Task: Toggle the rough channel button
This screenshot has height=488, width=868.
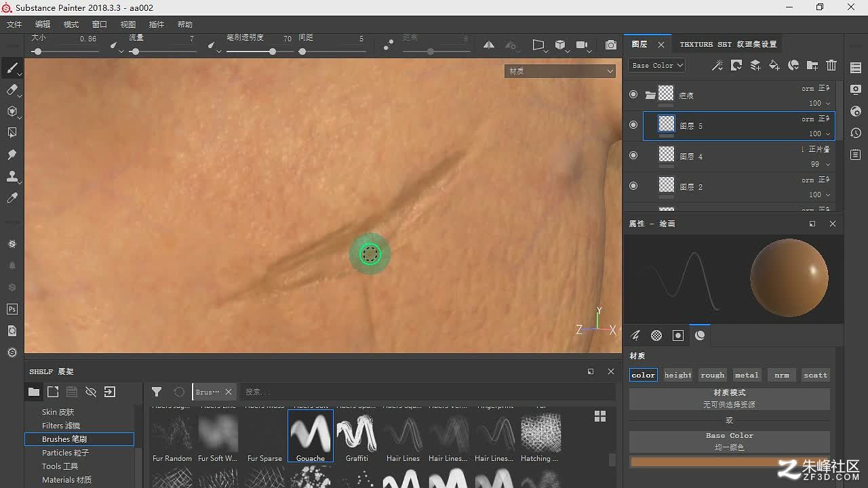Action: (713, 375)
